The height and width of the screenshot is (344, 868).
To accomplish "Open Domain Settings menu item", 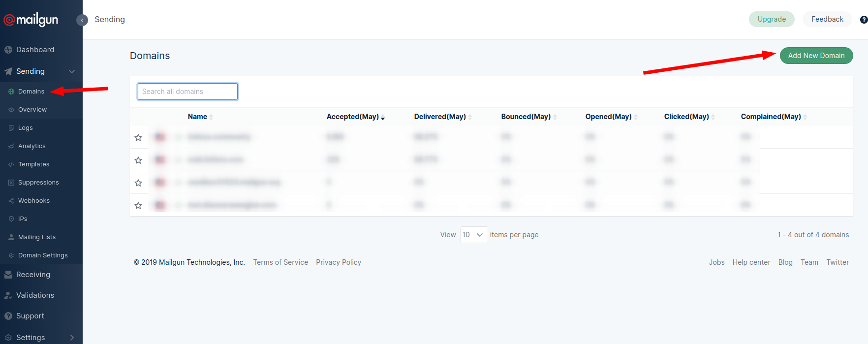I will (43, 255).
